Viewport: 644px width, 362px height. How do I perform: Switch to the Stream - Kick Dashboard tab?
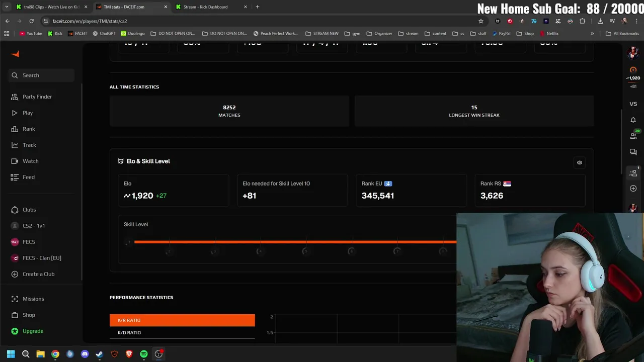(x=211, y=7)
